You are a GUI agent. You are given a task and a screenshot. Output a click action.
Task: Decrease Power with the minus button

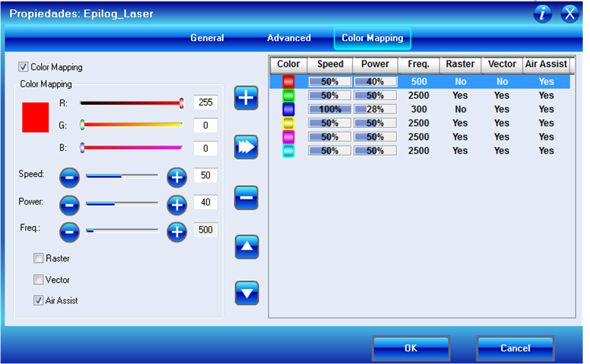coord(70,205)
